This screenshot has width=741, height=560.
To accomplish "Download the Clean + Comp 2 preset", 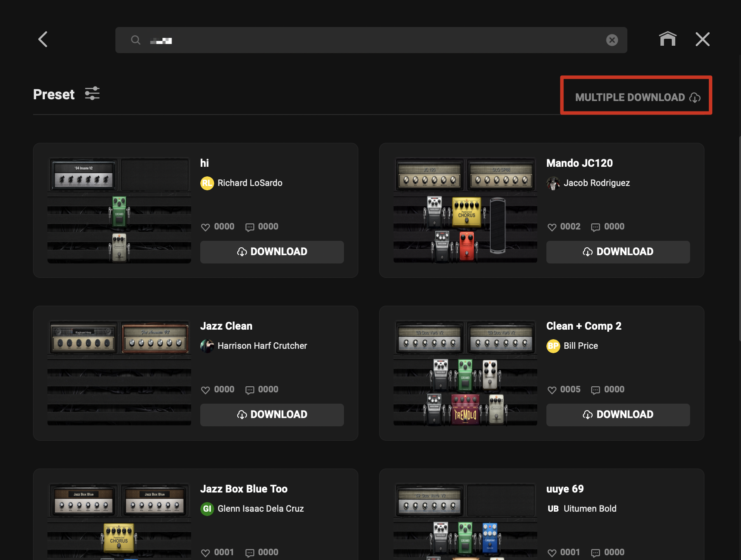I will 618,415.
